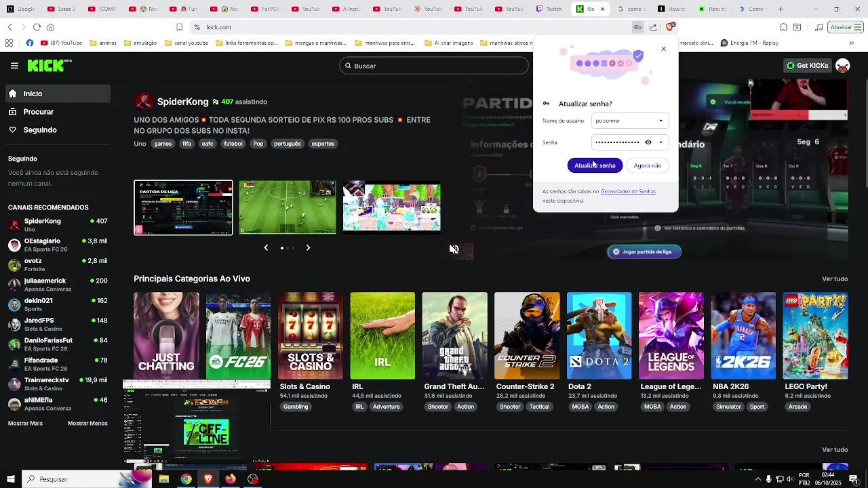Bookmark this page icon
This screenshot has height=488, width=868.
pyautogui.click(x=179, y=27)
